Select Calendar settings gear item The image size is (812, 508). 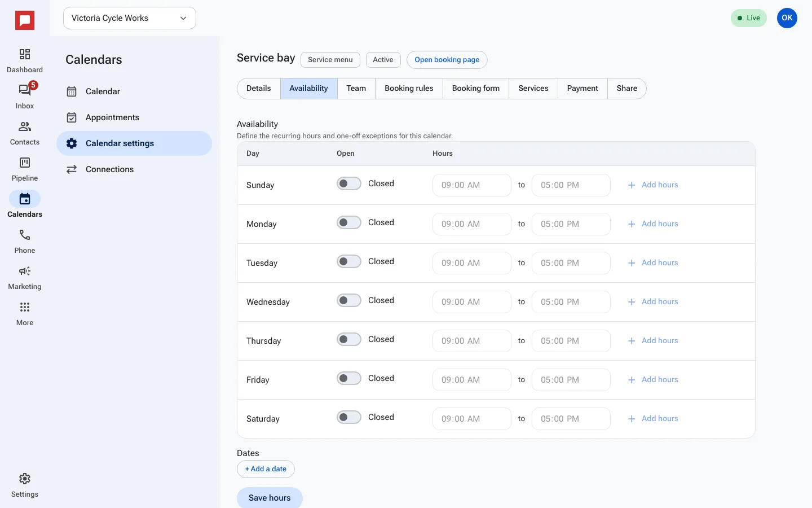pyautogui.click(x=134, y=143)
